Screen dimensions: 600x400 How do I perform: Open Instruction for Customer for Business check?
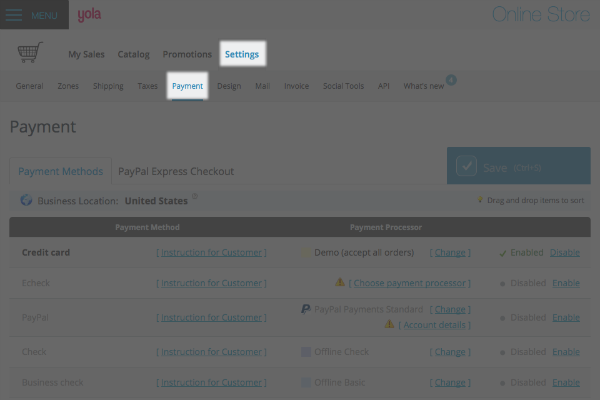211,382
